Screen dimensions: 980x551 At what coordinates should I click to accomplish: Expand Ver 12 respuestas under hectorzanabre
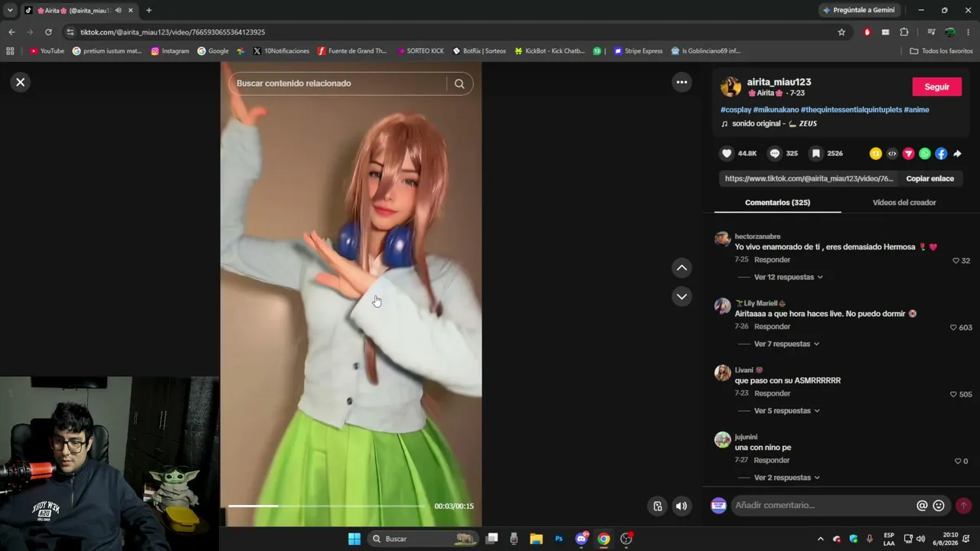[788, 277]
